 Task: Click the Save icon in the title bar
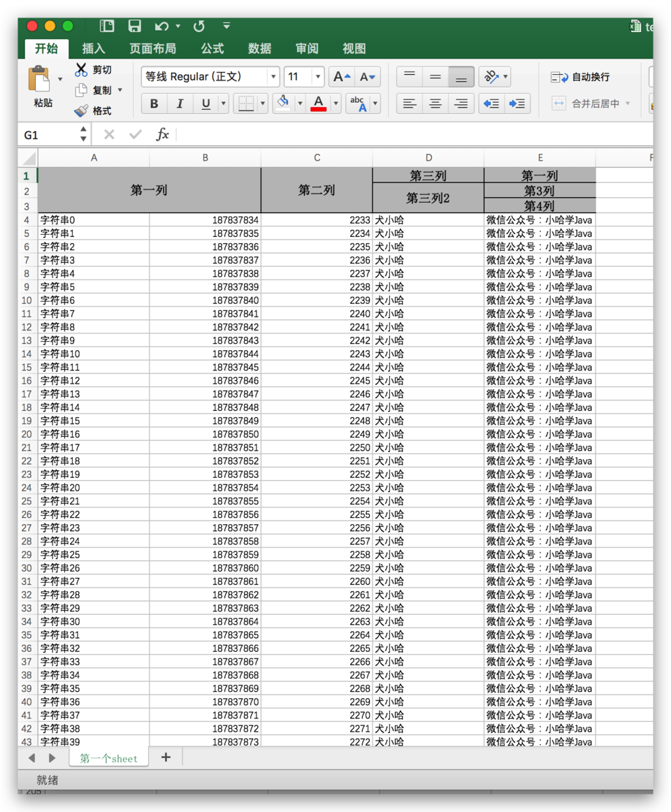tap(134, 26)
